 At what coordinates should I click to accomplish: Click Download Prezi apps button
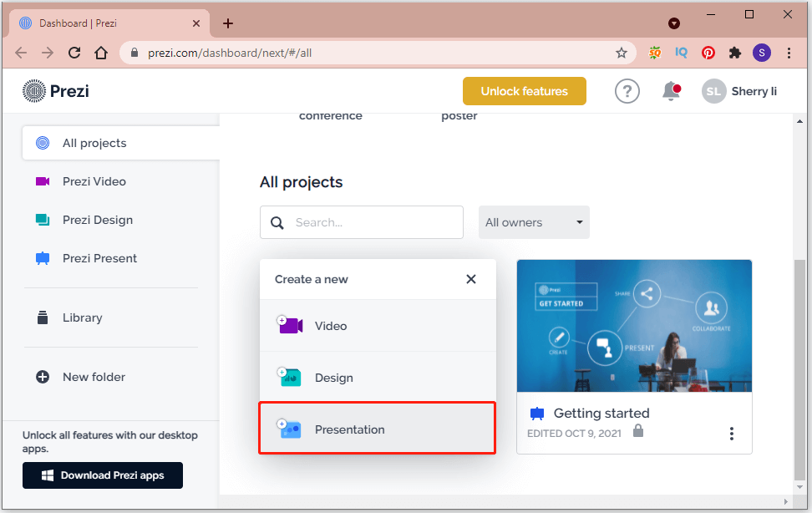[103, 475]
